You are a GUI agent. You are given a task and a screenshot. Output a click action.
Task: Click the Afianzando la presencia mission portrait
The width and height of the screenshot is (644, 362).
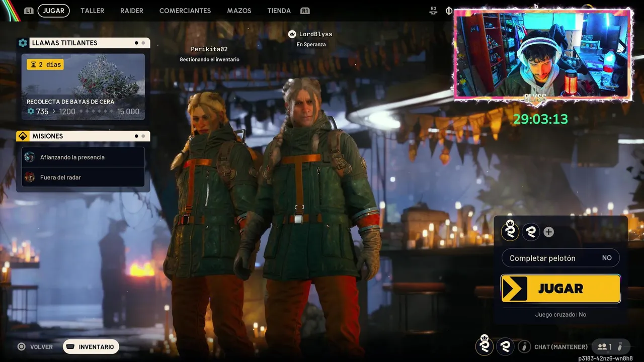pos(30,157)
